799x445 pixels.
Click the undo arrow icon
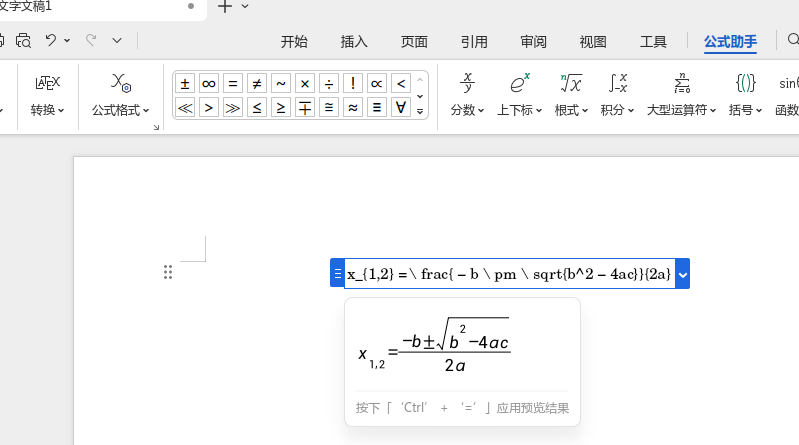[x=51, y=40]
